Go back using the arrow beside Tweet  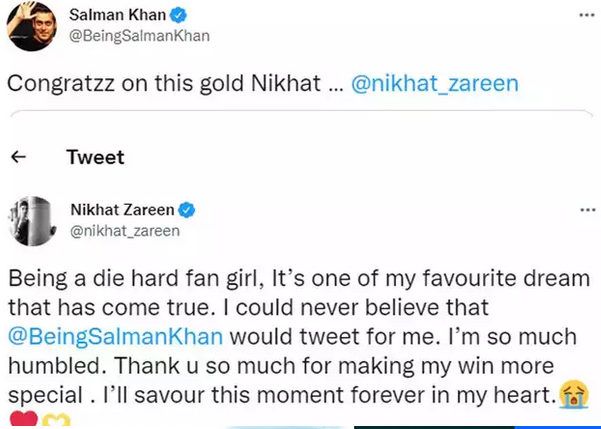point(17,157)
